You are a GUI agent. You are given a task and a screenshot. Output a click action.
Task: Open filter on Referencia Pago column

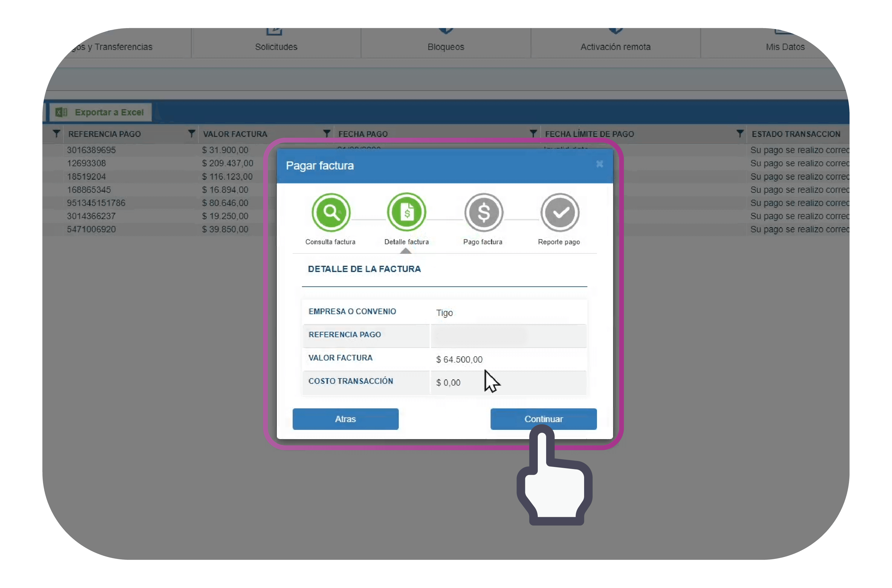click(x=56, y=134)
